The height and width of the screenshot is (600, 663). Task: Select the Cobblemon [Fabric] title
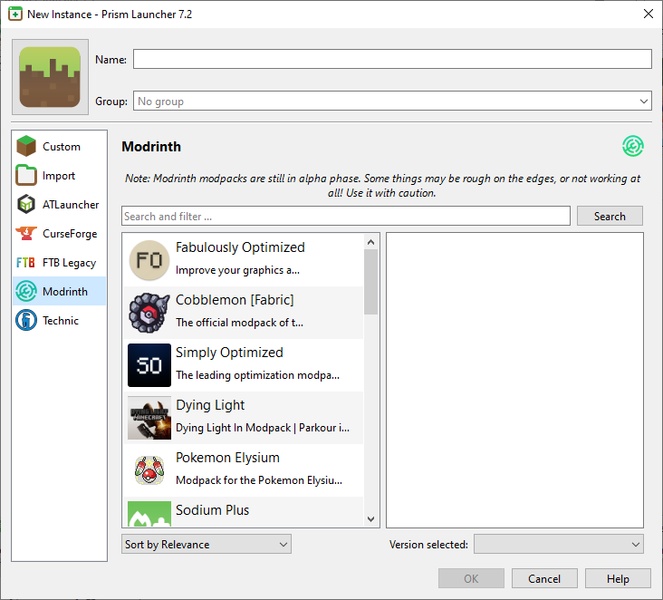pyautogui.click(x=235, y=299)
